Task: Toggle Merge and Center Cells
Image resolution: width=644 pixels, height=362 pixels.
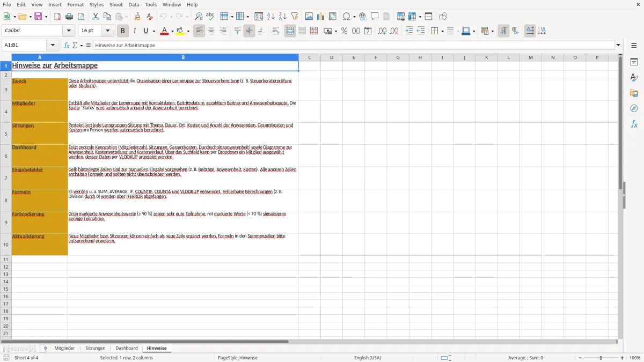Action: 290,31
